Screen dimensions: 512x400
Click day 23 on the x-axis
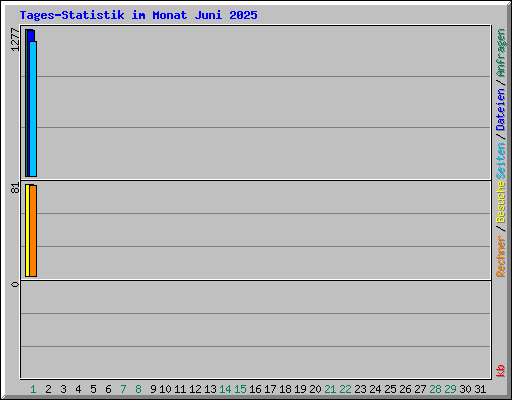point(360,389)
